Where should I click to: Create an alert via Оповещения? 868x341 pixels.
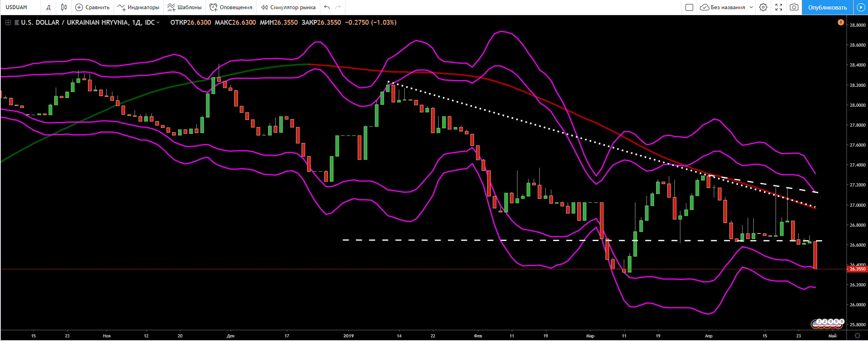pyautogui.click(x=231, y=7)
